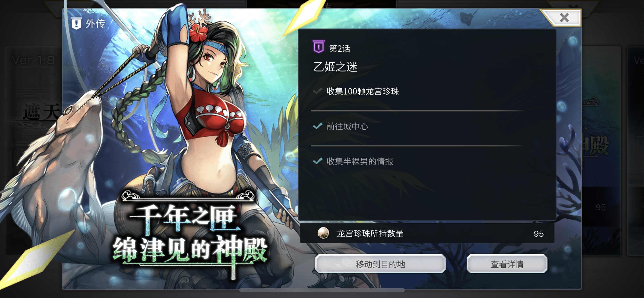Viewport: 644px width, 298px height.
Task: Click the 龙宫珍珠 pearl icon
Action: point(323,233)
